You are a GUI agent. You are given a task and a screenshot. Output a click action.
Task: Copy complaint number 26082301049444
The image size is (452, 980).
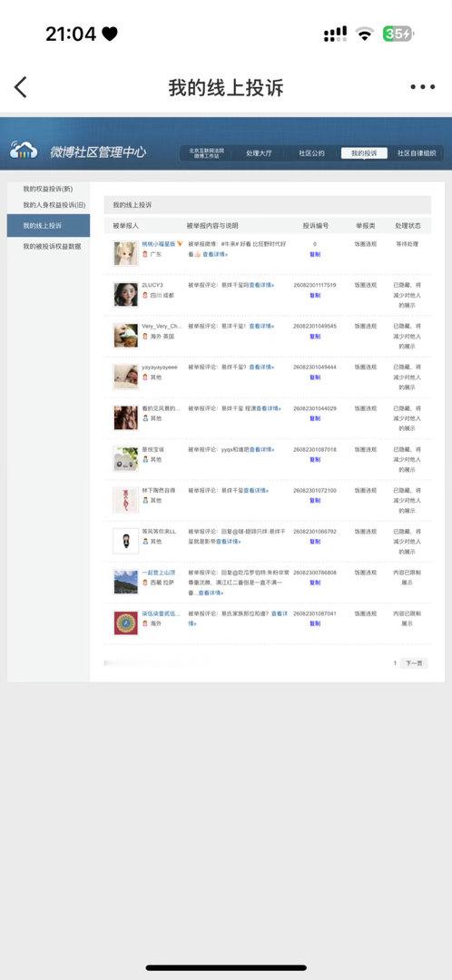[314, 377]
